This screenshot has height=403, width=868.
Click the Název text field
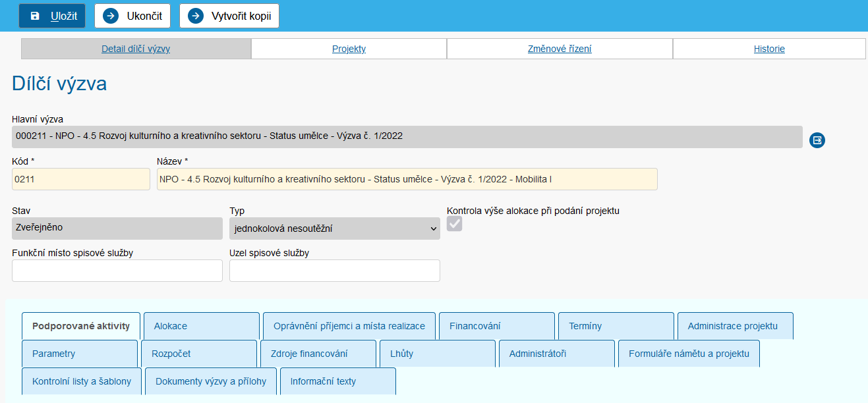407,179
